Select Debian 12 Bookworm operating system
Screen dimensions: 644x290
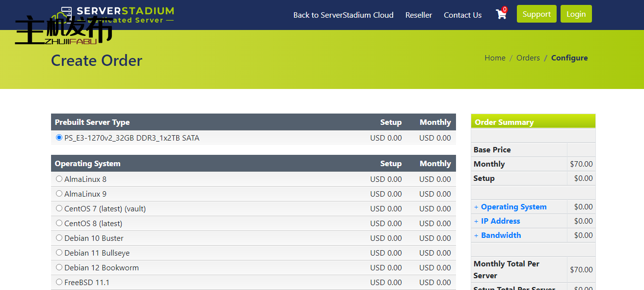59,267
